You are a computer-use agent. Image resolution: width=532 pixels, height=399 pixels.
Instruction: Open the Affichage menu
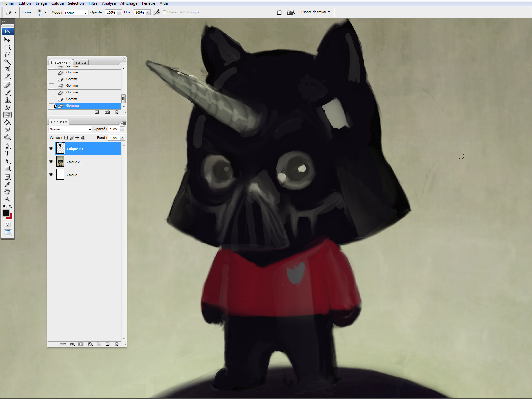[129, 3]
